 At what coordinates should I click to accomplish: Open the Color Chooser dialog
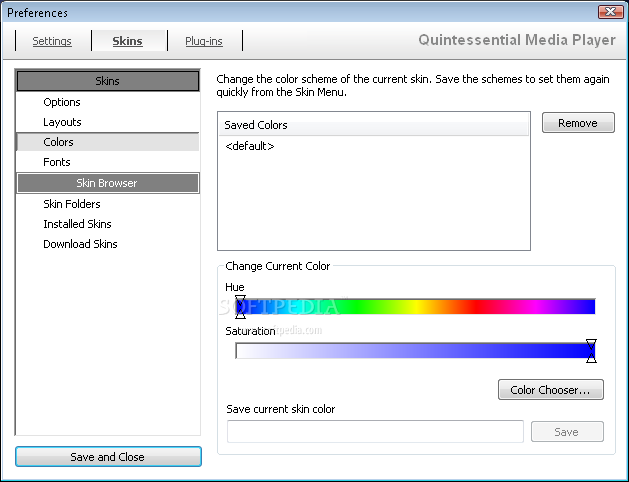pyautogui.click(x=551, y=390)
